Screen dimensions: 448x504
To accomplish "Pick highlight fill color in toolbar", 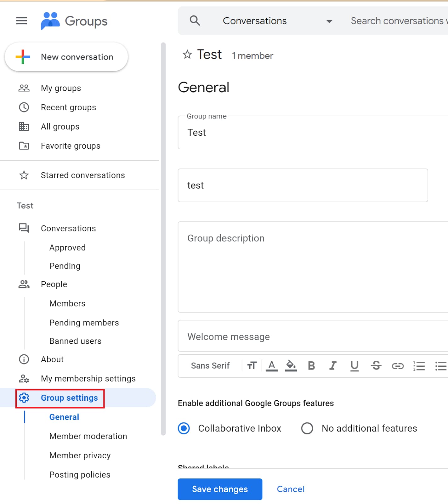I will [291, 366].
